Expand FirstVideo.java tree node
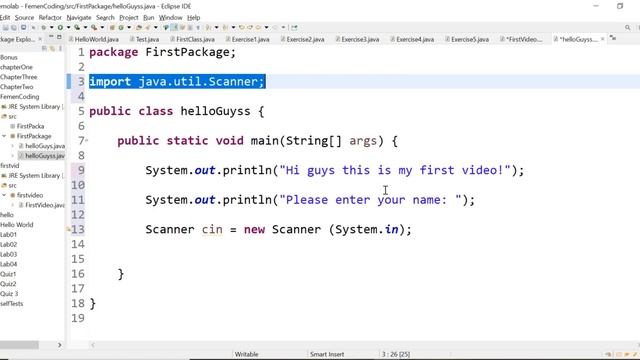Viewport: 640px width, 360px height. (x=12, y=205)
